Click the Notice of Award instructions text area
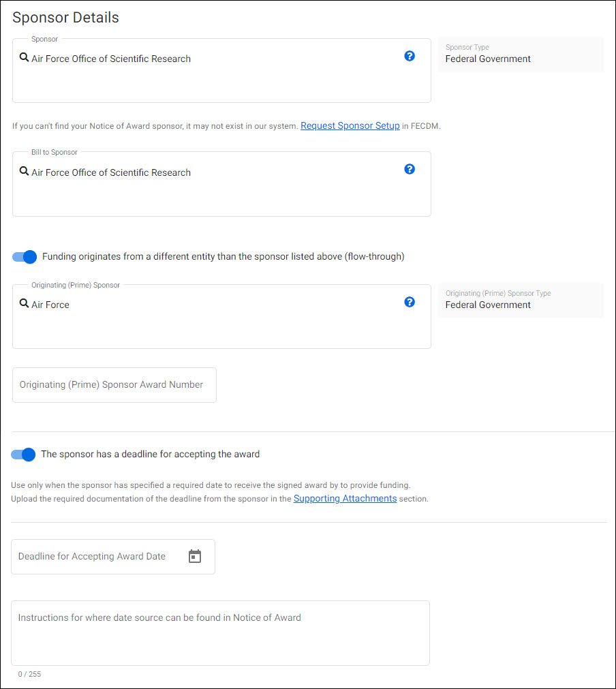Image resolution: width=616 pixels, height=689 pixels. [x=219, y=632]
